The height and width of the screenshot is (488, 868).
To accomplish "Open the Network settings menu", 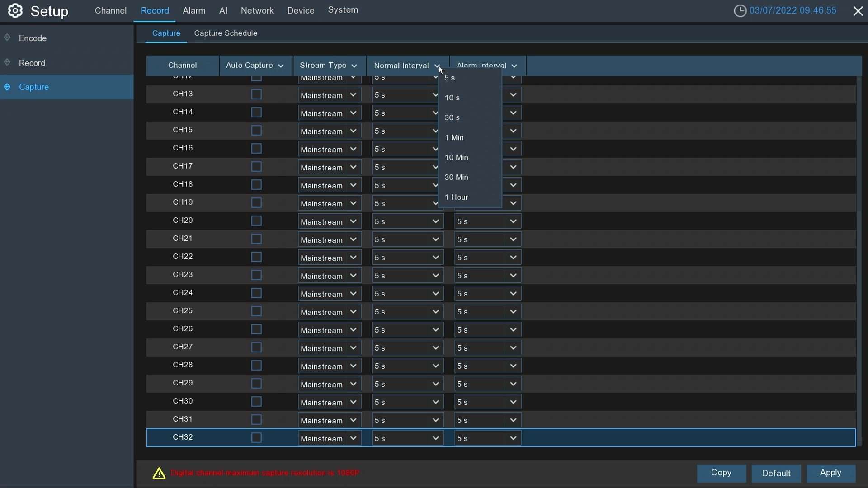I will (257, 10).
